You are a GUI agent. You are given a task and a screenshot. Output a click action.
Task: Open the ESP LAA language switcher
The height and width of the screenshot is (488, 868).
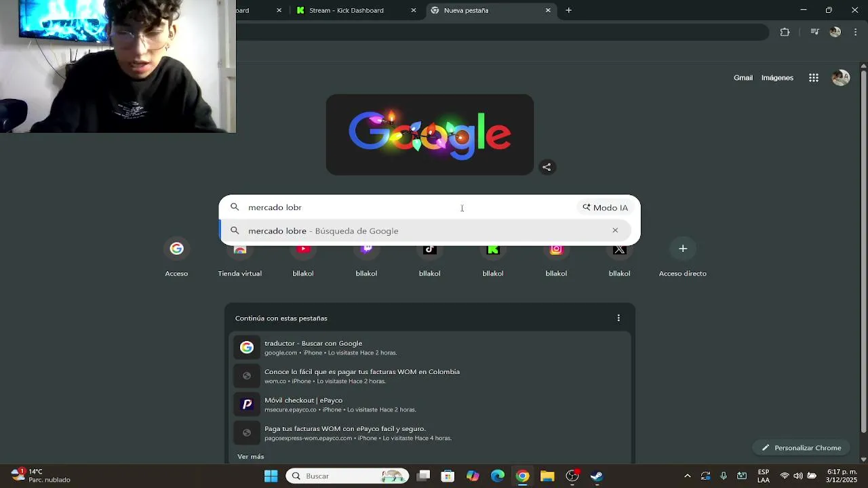click(764, 476)
